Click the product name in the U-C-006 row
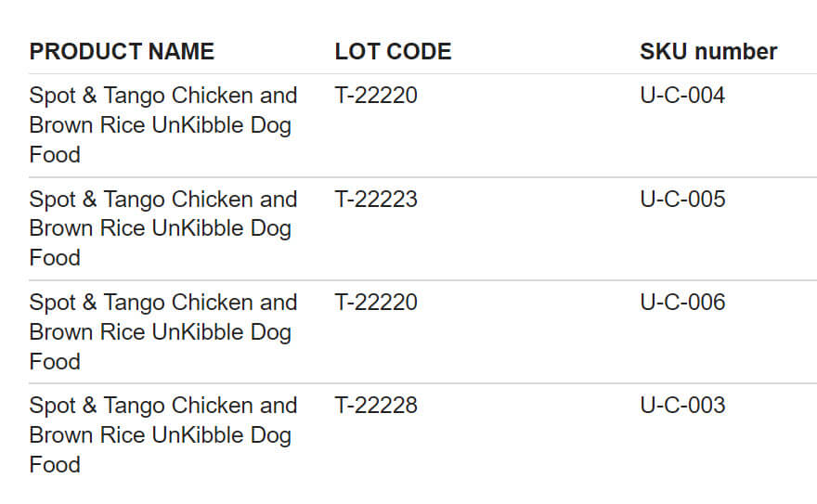Image resolution: width=817 pixels, height=504 pixels. (x=162, y=331)
